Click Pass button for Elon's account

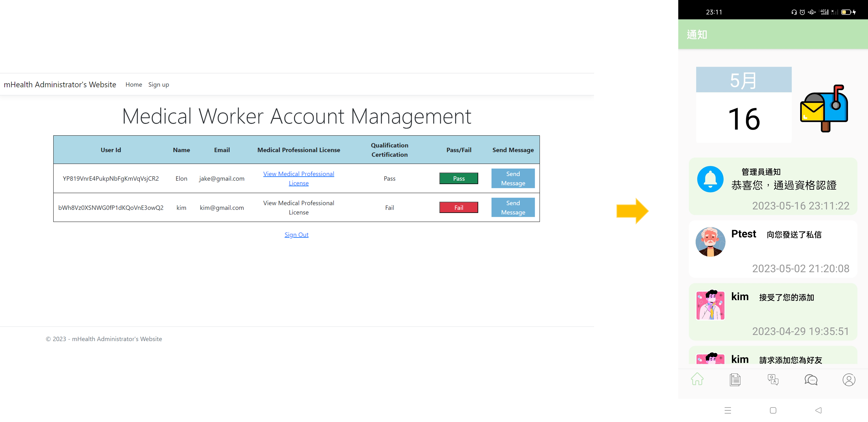[x=459, y=178]
